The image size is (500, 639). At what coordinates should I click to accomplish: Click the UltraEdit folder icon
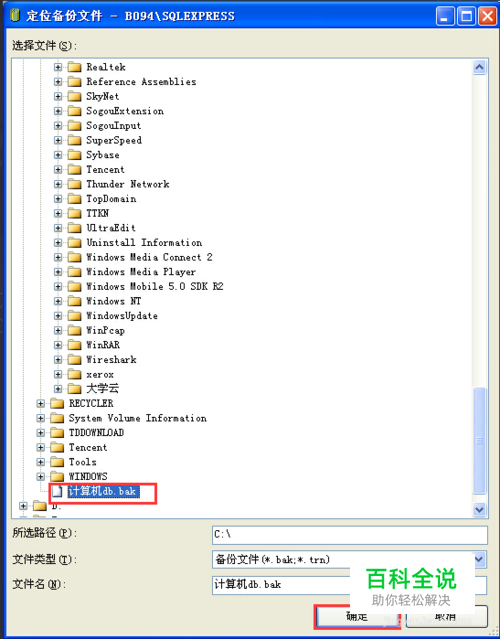(x=74, y=228)
